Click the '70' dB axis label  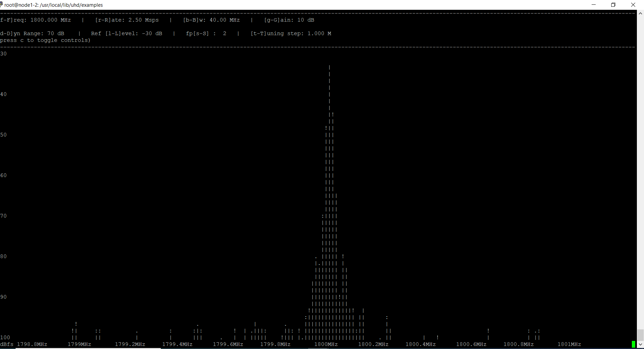[x=3, y=216]
